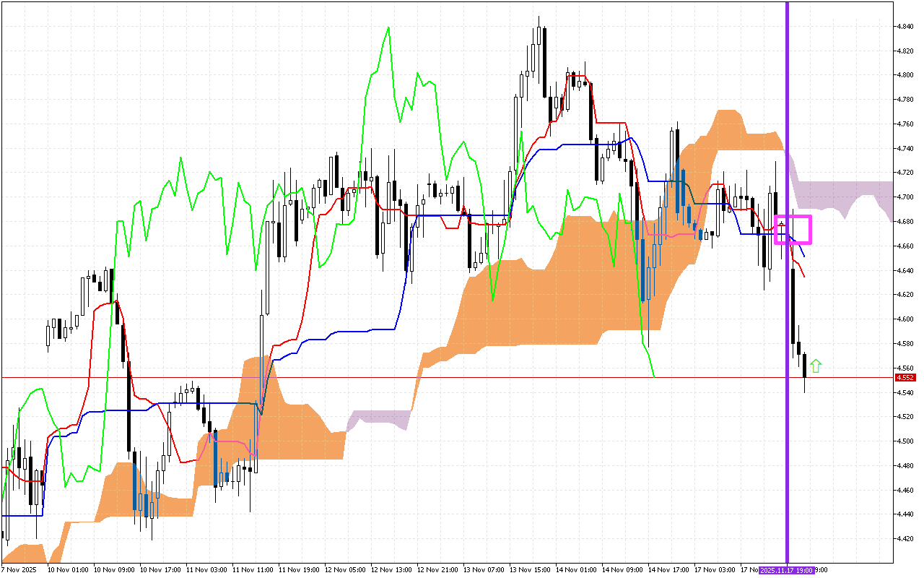Select the purple vertical line on the chart
Viewport: 924px width, 578px height.
tap(787, 144)
